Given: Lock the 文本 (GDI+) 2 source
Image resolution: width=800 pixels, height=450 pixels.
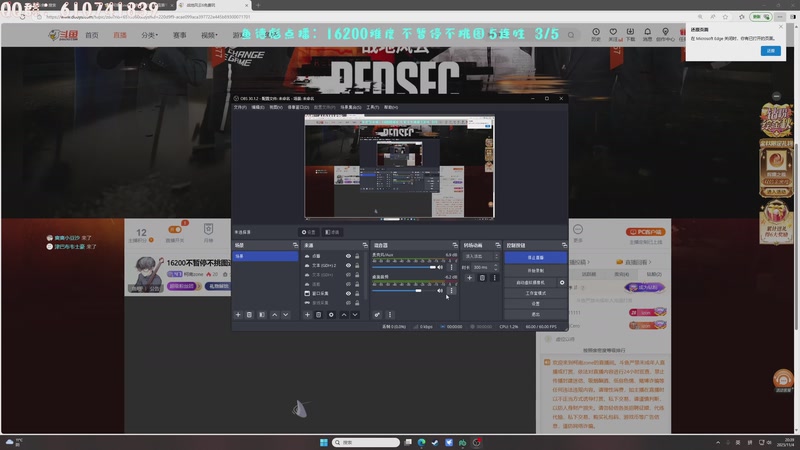Looking at the screenshot, I should (357, 265).
